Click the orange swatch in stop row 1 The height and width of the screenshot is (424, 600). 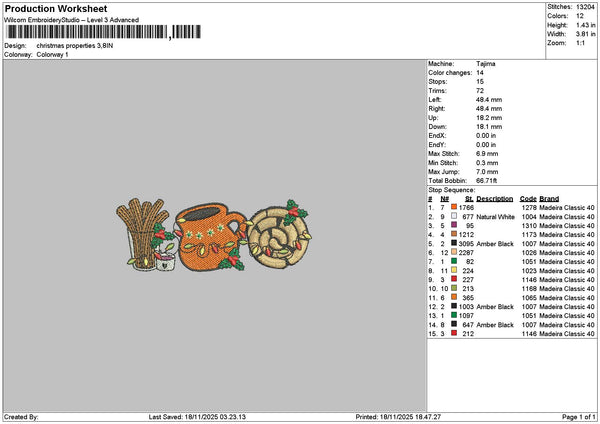click(454, 207)
